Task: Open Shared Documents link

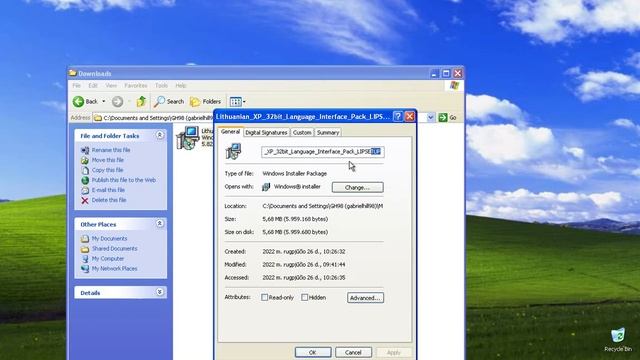Action: (x=114, y=249)
